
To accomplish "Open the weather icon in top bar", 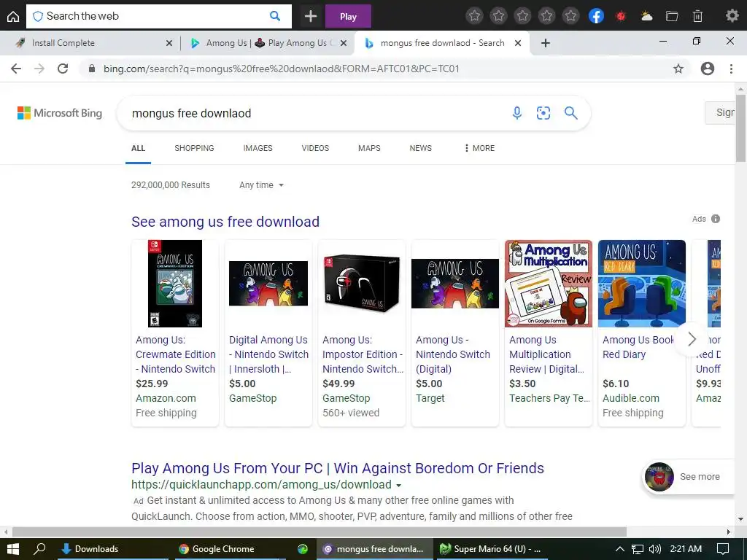I will (x=646, y=16).
